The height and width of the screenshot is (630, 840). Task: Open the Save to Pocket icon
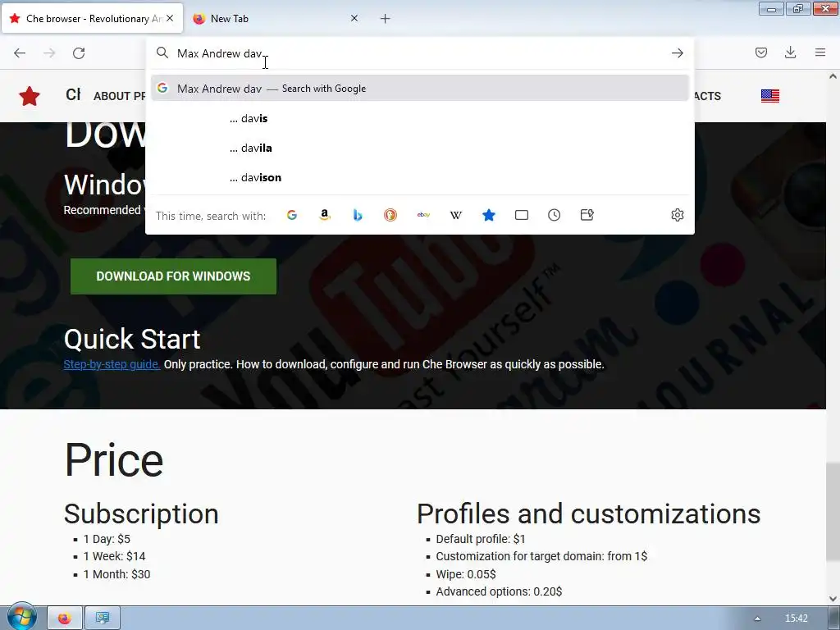pyautogui.click(x=760, y=52)
